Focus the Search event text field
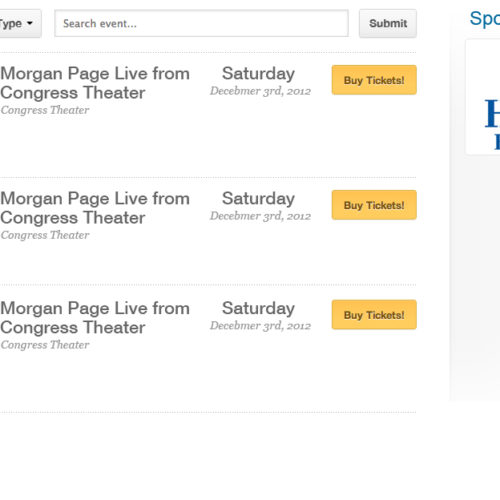The width and height of the screenshot is (500, 500). click(202, 23)
